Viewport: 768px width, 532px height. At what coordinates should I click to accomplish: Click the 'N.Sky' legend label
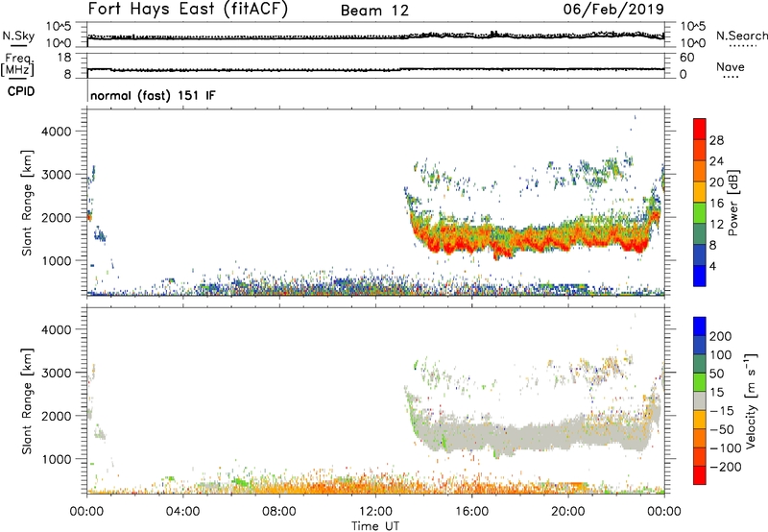click(18, 36)
